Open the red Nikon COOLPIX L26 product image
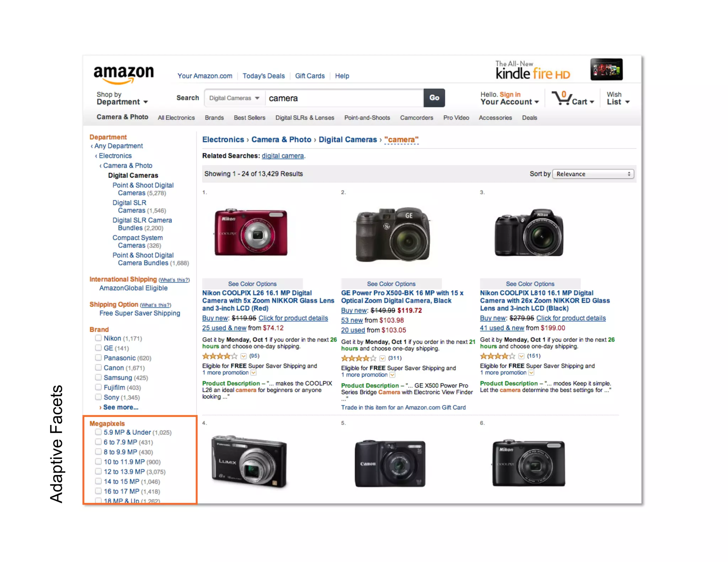This screenshot has height=562, width=728. tap(251, 233)
